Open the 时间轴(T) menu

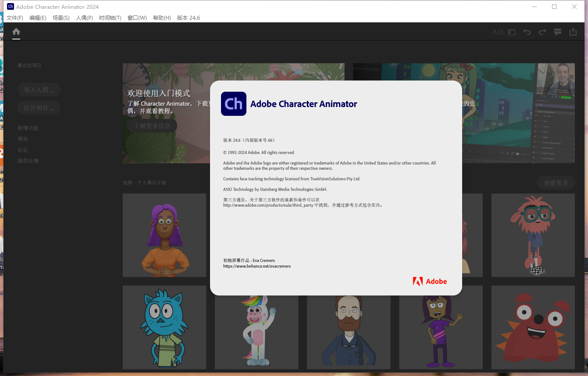110,18
